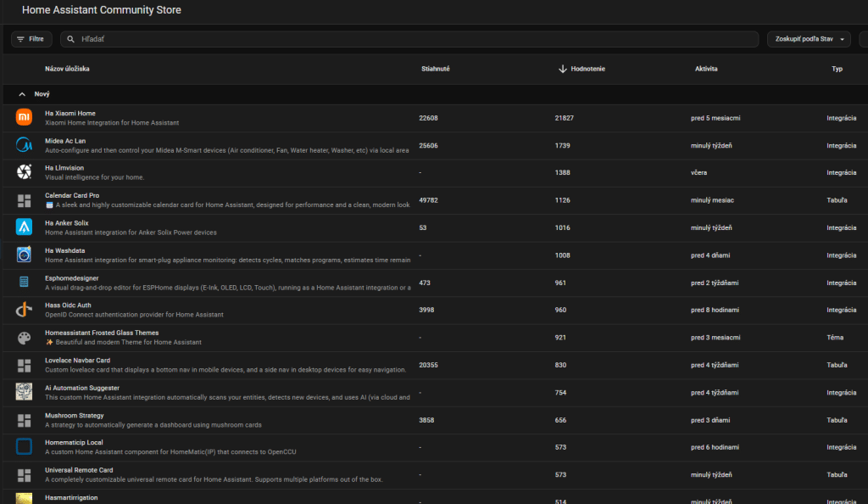Click the 'Visual intelligence for your home.' description

pos(95,177)
